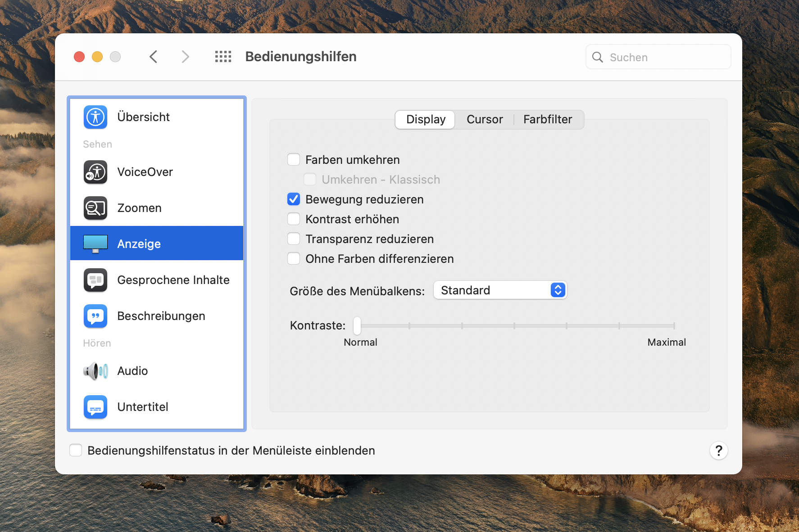The image size is (799, 532).
Task: Show all preferences with grid icon
Action: coord(223,57)
